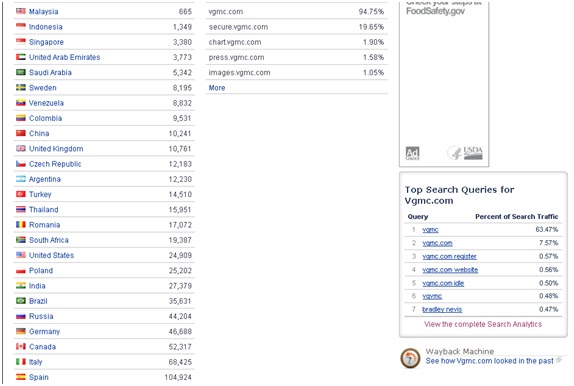The height and width of the screenshot is (386, 574).
Task: Open the Poland country link
Action: coord(41,271)
